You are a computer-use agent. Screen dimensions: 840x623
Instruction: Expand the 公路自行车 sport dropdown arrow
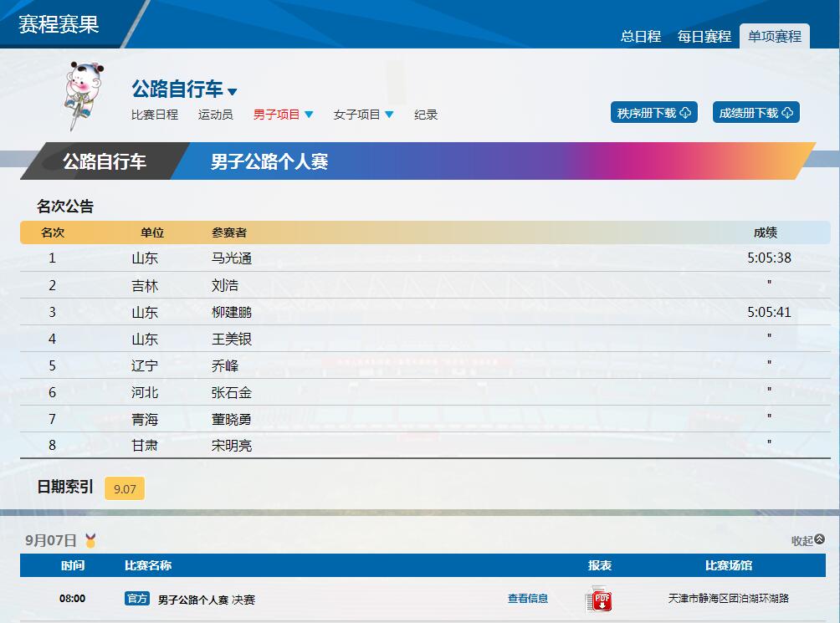click(233, 92)
